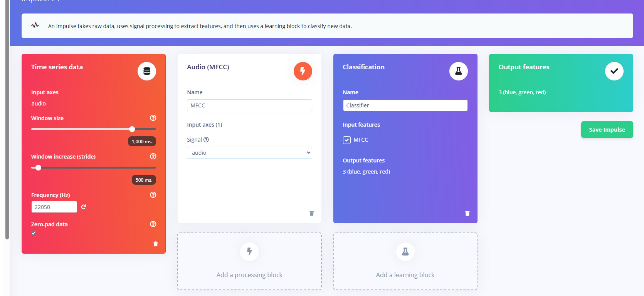Click the Frequency (Hz) input field

(x=54, y=207)
